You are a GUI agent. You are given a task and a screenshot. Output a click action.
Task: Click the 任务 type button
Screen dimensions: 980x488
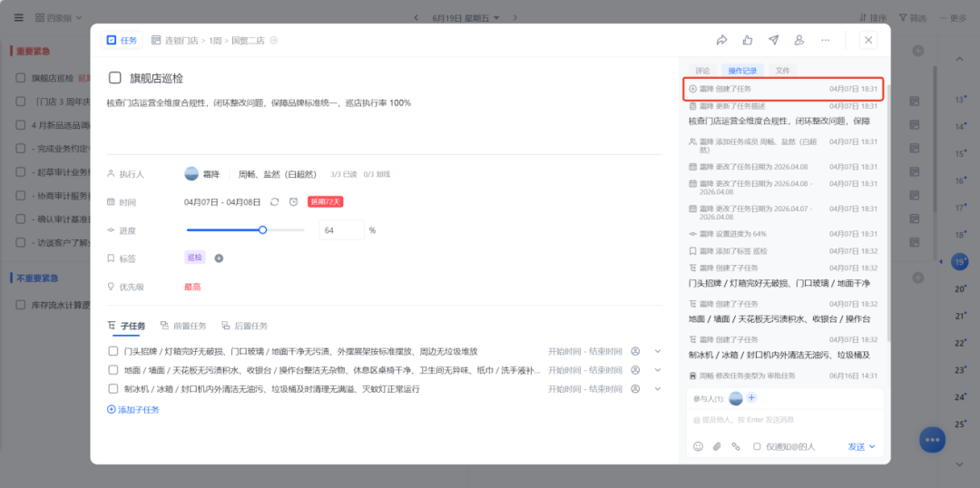[122, 40]
